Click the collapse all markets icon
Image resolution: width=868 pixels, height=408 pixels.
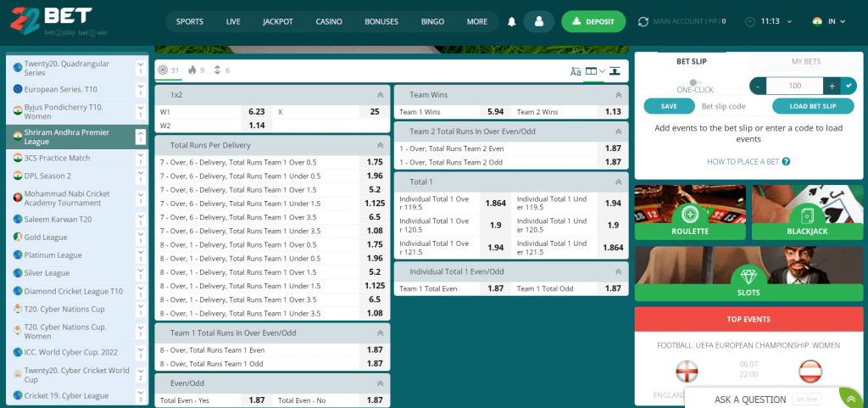point(614,71)
